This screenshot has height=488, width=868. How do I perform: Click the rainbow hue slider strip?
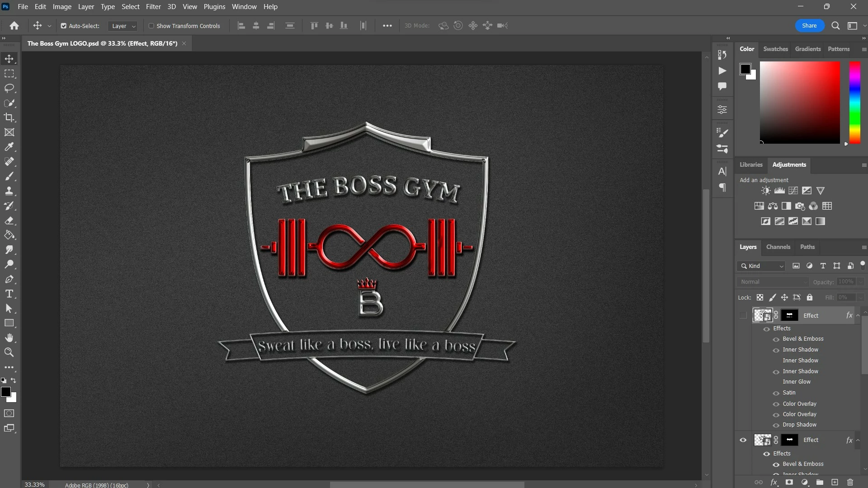tap(854, 103)
